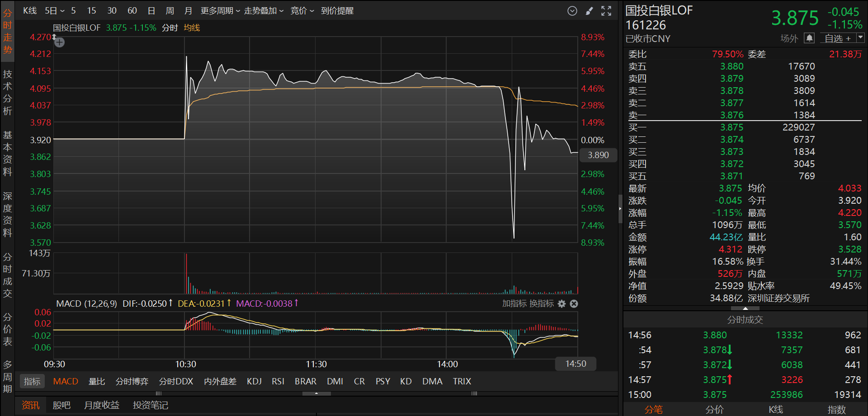Click the 换指标 change indicator link

click(x=542, y=304)
